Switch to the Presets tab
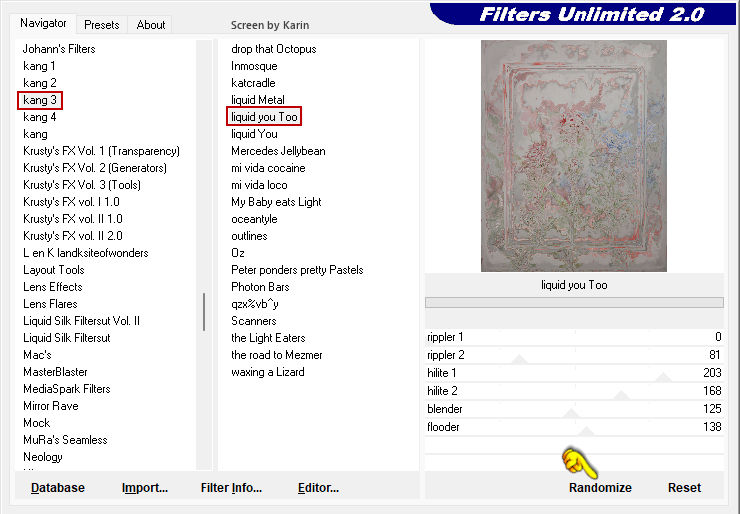This screenshot has height=514, width=740. click(101, 25)
